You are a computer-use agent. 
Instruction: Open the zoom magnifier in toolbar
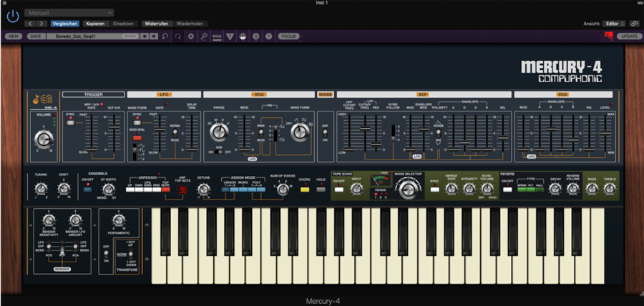pos(204,36)
